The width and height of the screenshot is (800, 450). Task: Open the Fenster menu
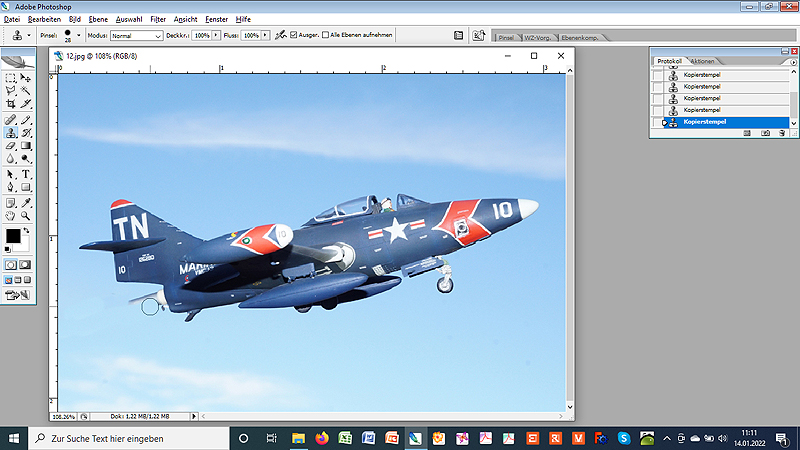click(x=216, y=19)
